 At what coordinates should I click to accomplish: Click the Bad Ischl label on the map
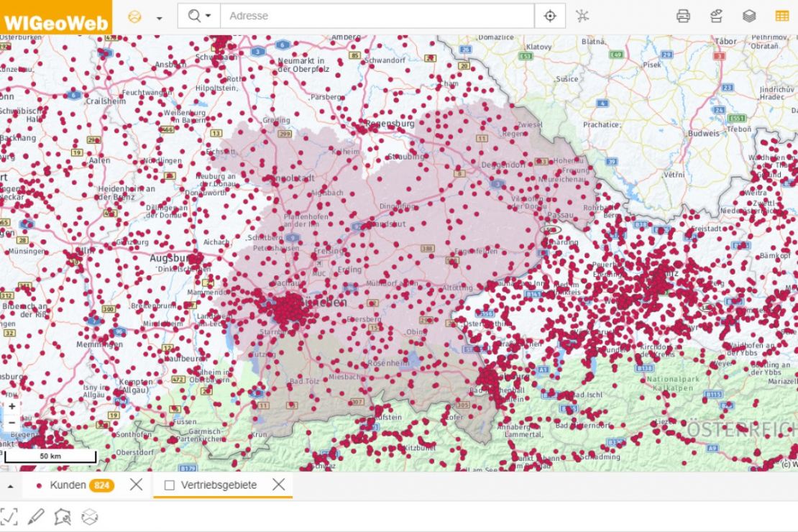click(x=587, y=395)
